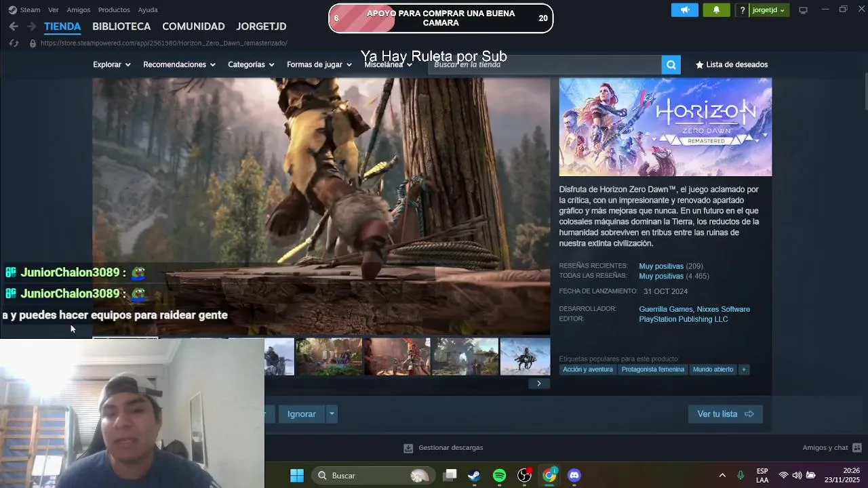
Task: Select the Acción y aventura tag
Action: coord(588,369)
